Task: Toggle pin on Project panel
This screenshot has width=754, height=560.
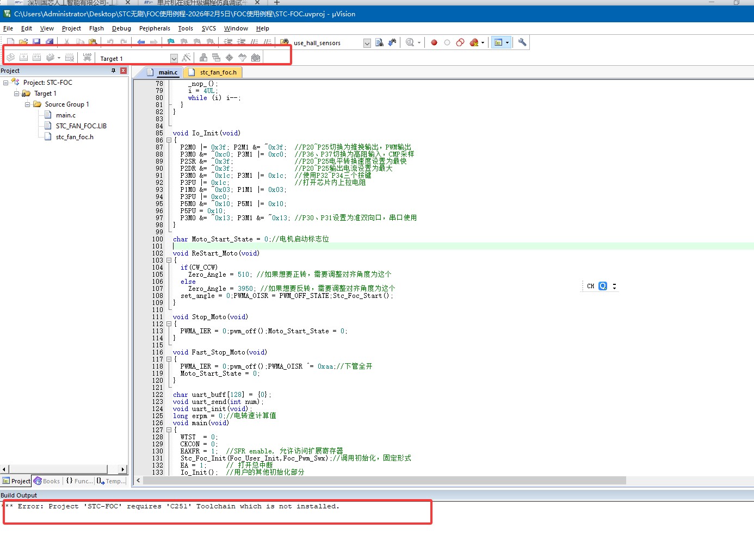Action: tap(113, 71)
